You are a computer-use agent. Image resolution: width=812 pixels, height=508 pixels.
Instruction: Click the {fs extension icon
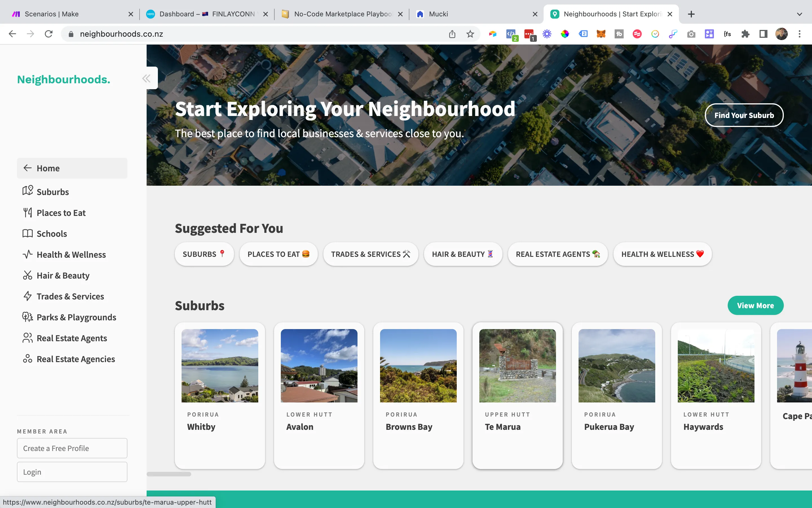(x=727, y=34)
